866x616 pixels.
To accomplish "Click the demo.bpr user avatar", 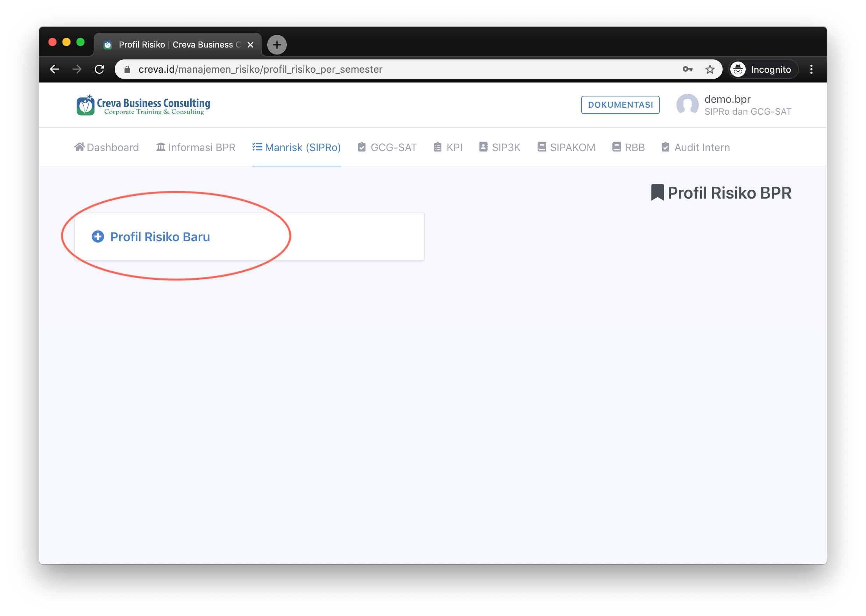I will tap(687, 105).
